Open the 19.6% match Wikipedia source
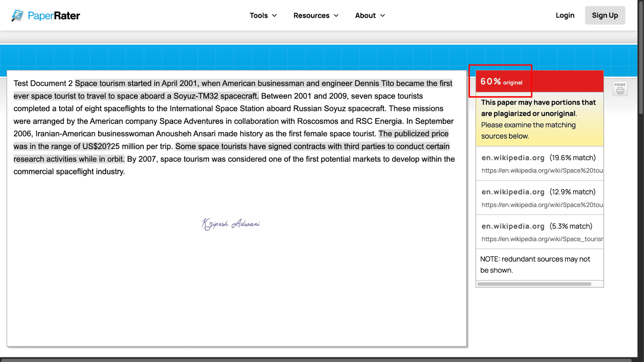This screenshot has height=362, width=644. coord(513,158)
